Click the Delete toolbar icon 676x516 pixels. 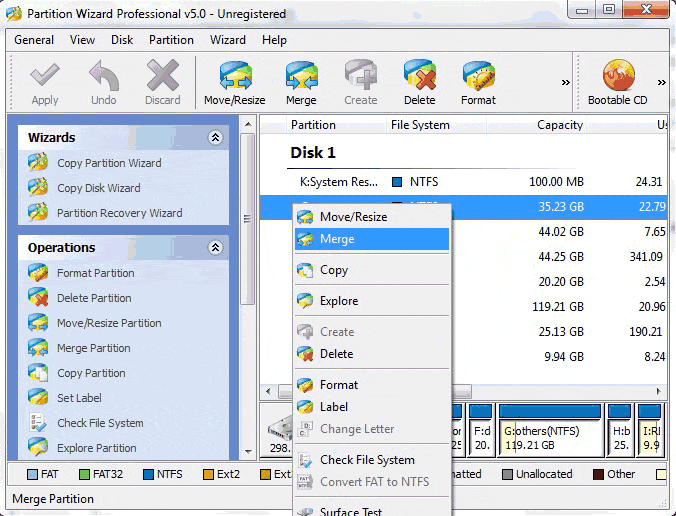coord(419,84)
